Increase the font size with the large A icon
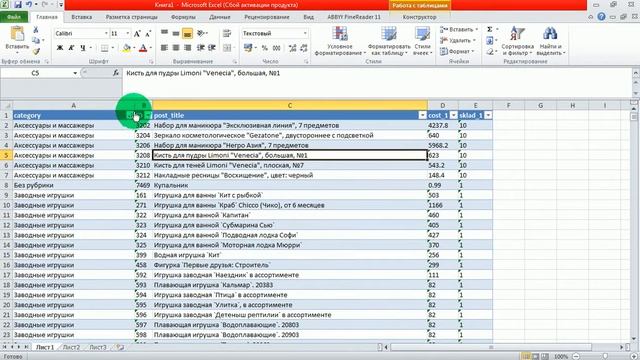The image size is (640, 360). pos(137,33)
